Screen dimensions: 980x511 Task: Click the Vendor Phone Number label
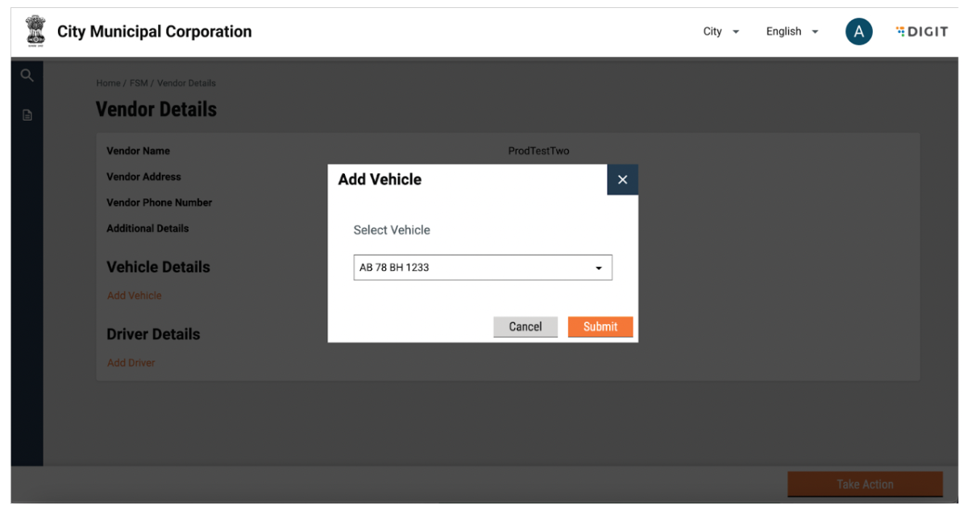(x=160, y=202)
